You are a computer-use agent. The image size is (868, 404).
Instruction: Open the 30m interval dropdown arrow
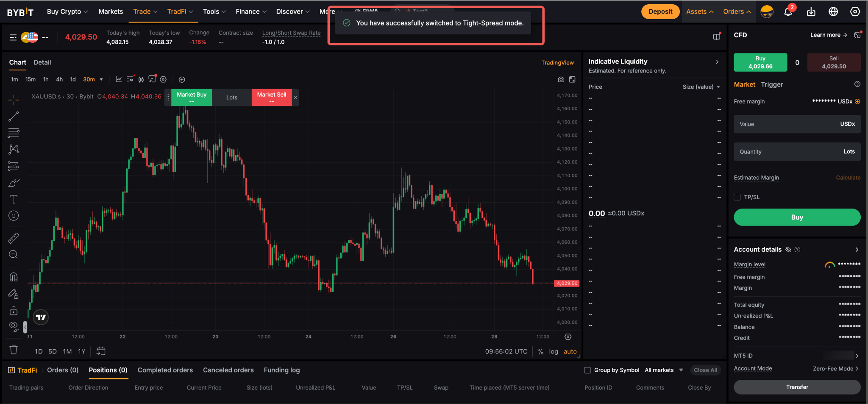point(101,80)
